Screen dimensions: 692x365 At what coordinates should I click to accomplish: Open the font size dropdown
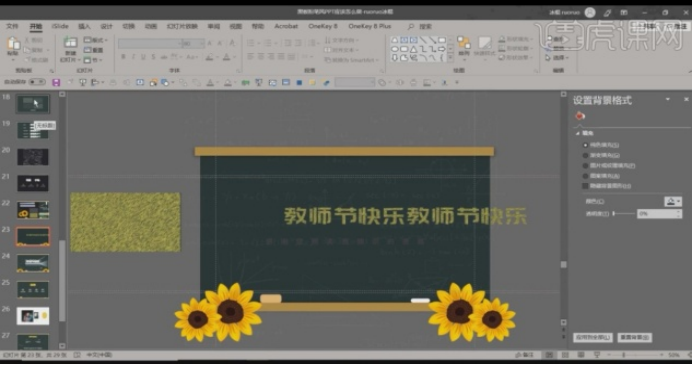pos(202,43)
